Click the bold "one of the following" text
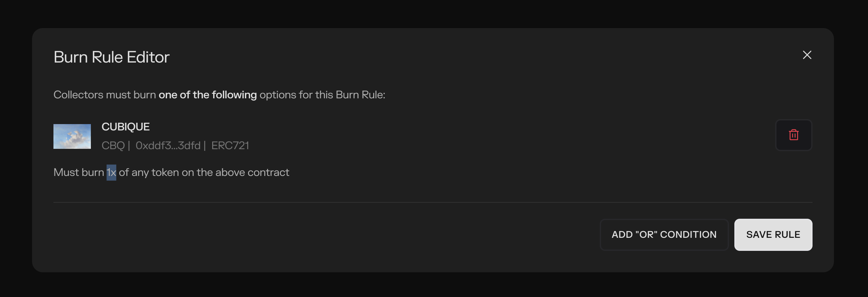 tap(207, 95)
